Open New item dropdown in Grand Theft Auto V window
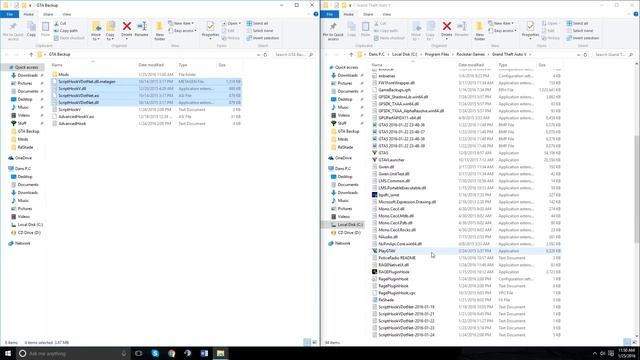 [501, 23]
